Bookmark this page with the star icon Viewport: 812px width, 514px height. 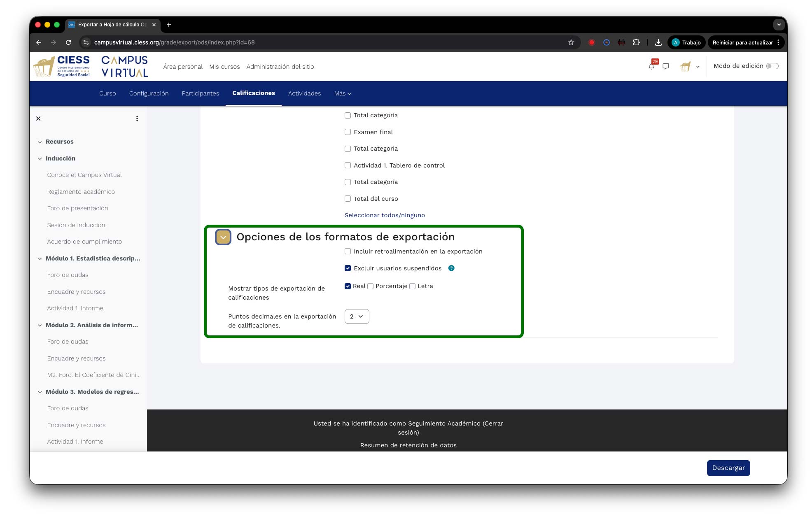point(571,42)
